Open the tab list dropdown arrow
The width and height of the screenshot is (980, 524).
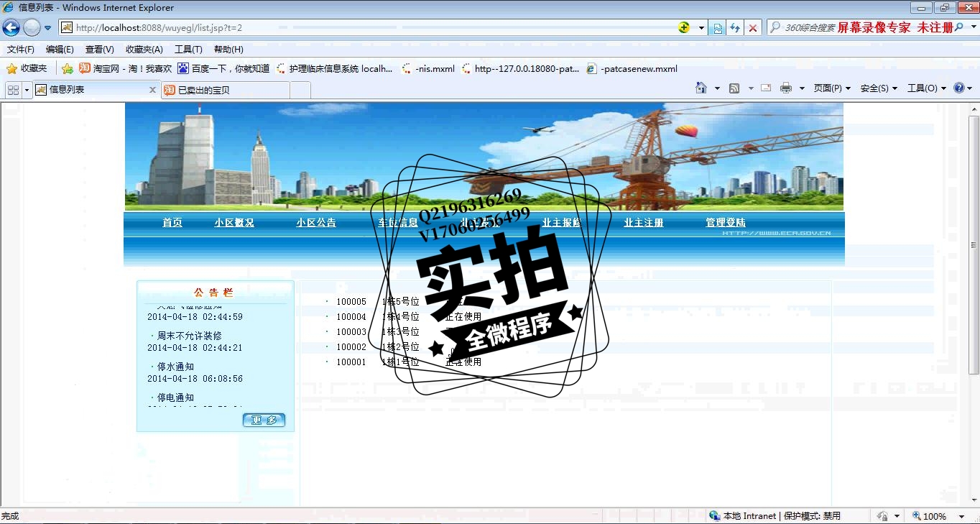pyautogui.click(x=27, y=90)
